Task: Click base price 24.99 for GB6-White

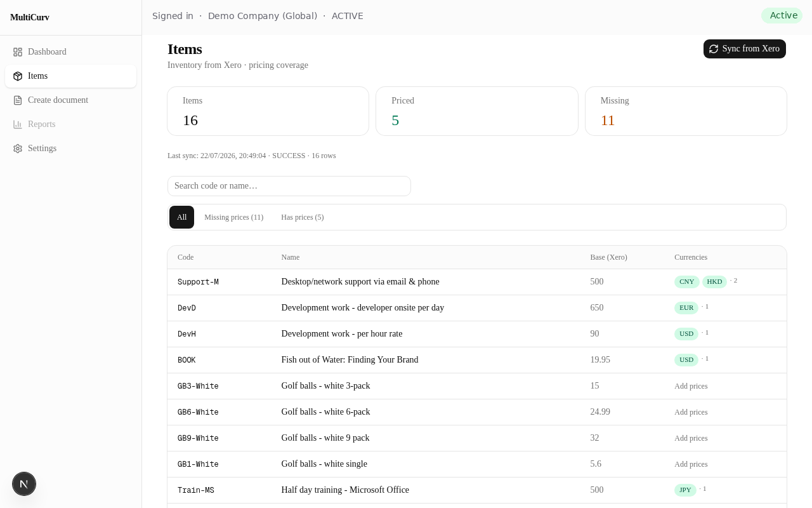Action: [x=600, y=411]
